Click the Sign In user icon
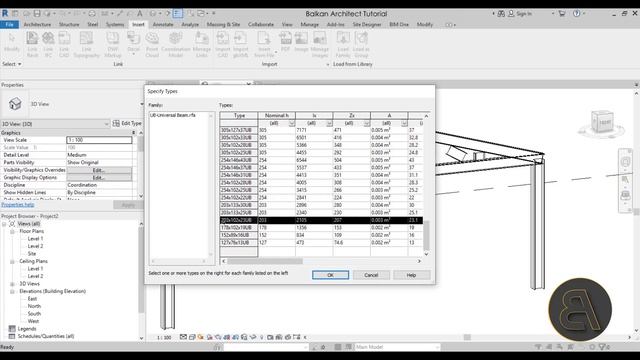The height and width of the screenshot is (360, 640). pyautogui.click(x=511, y=13)
